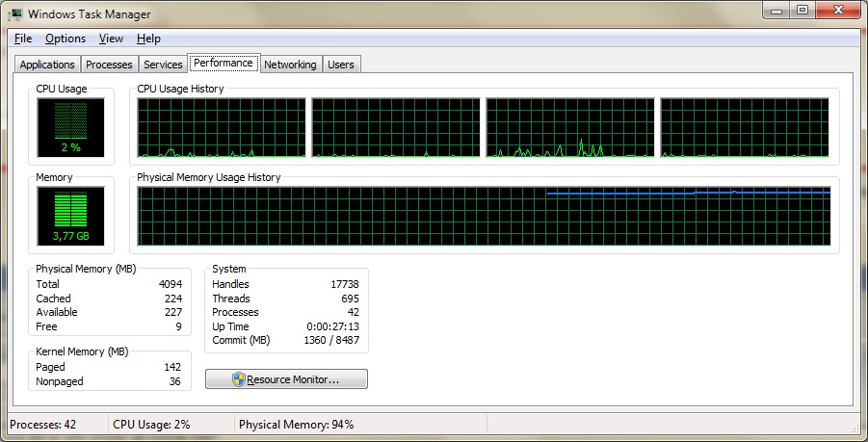Viewport: 868px width, 442px height.
Task: Switch to the Users tab
Action: 340,65
